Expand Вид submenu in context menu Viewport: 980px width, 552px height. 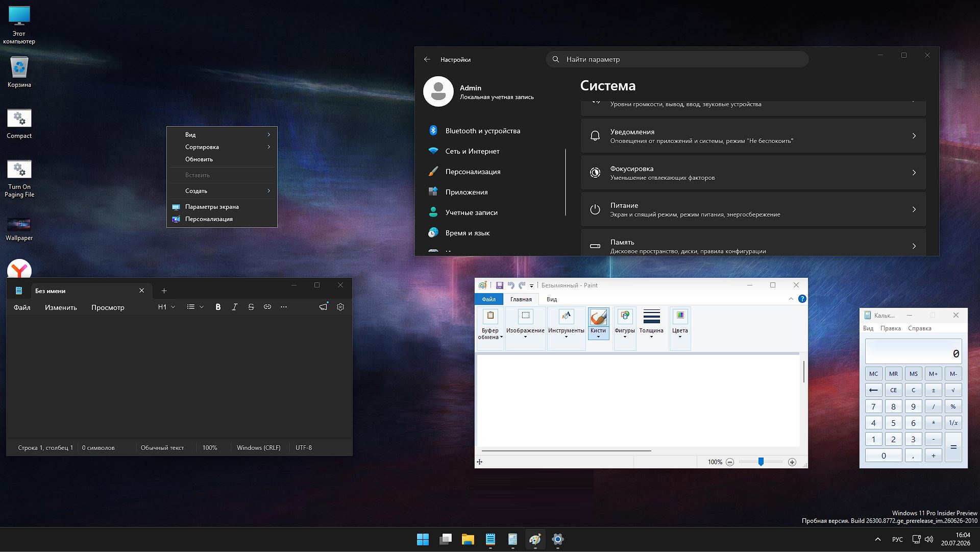222,135
